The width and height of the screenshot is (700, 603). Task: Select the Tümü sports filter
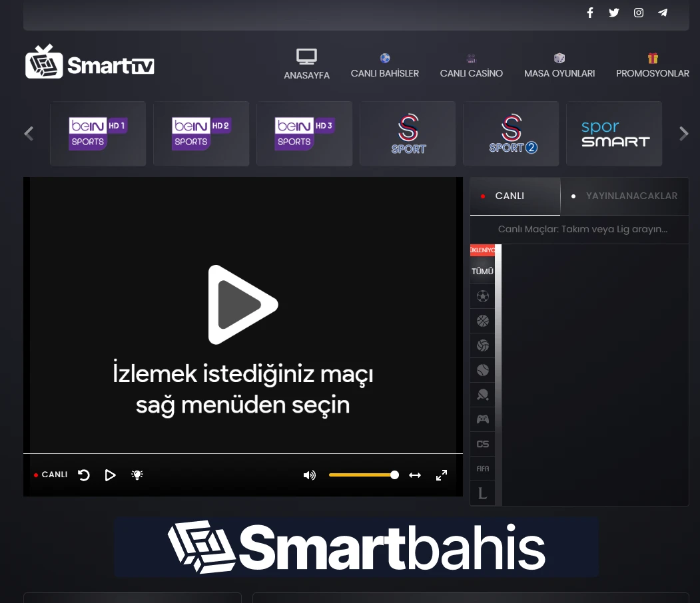pos(483,271)
